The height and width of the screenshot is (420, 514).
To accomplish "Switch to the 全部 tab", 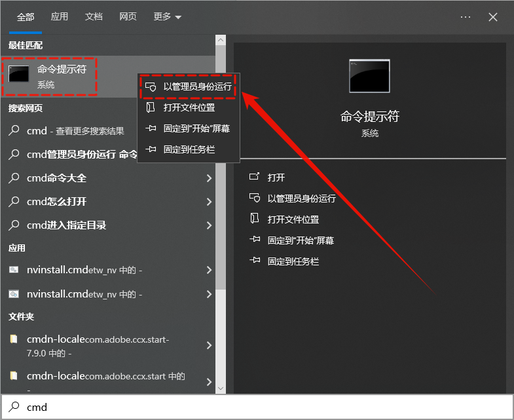I will pyautogui.click(x=26, y=17).
